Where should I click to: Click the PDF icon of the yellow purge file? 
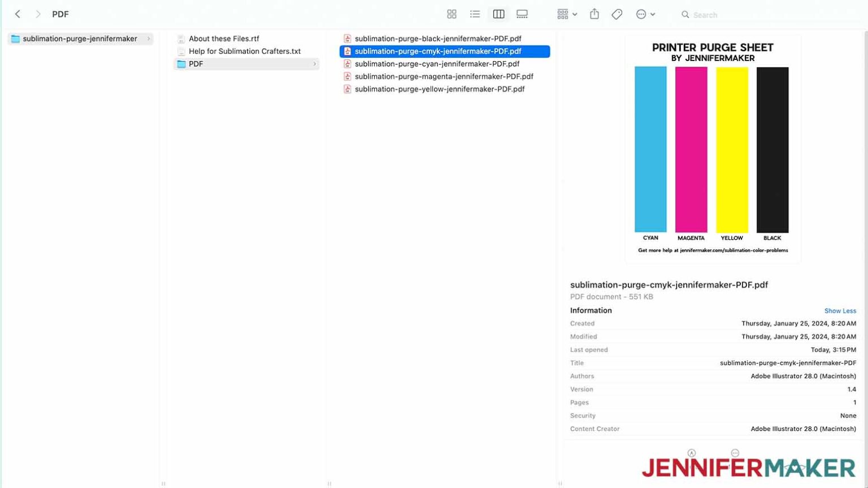(348, 89)
